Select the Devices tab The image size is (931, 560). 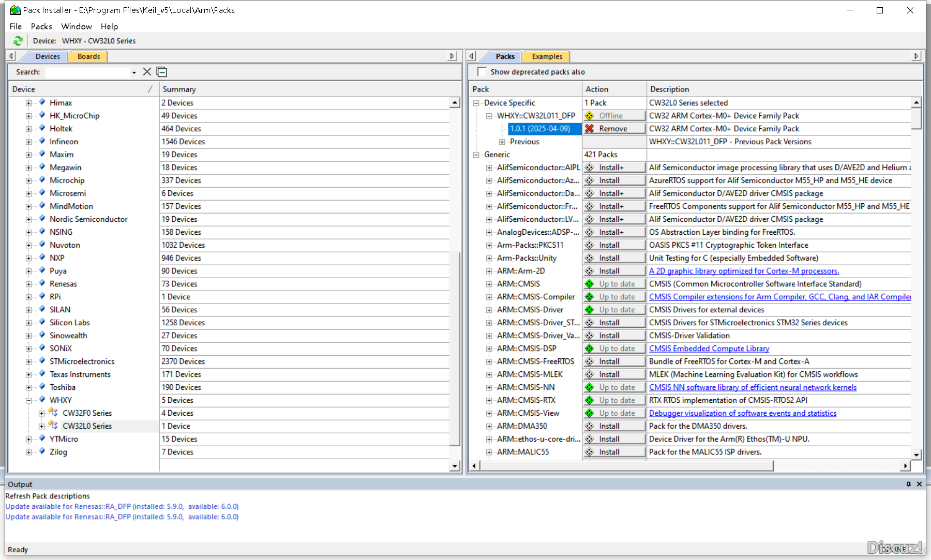point(48,56)
